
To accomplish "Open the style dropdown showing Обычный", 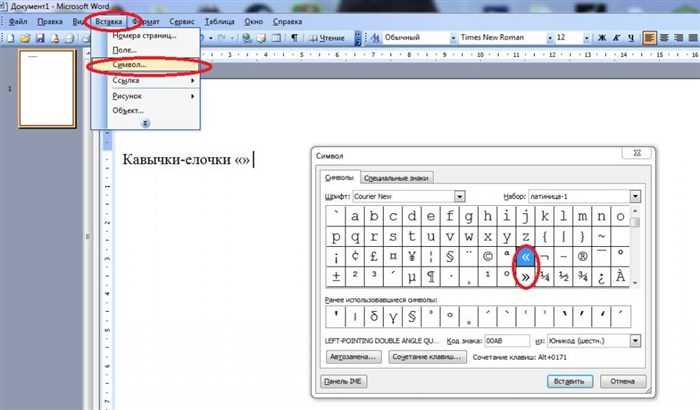I will [453, 38].
